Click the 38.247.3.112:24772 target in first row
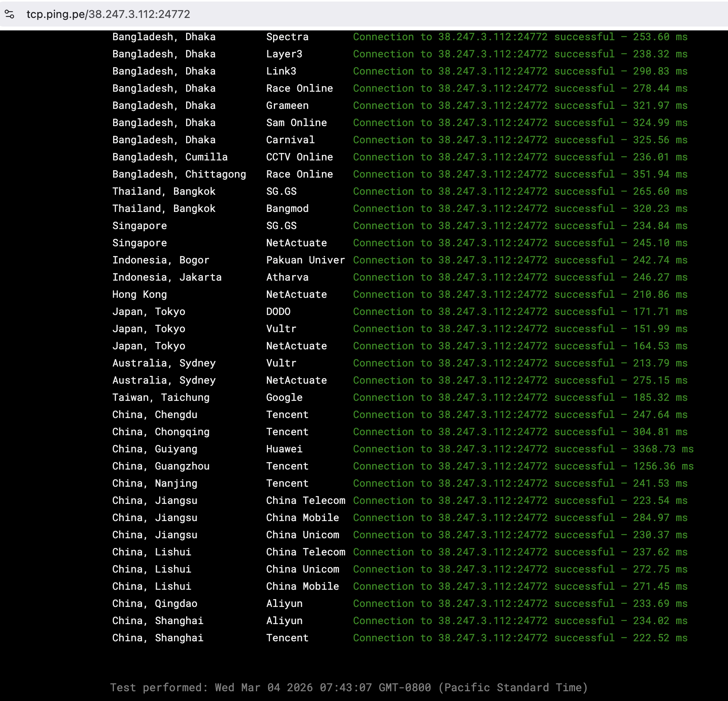The width and height of the screenshot is (728, 701). [492, 37]
